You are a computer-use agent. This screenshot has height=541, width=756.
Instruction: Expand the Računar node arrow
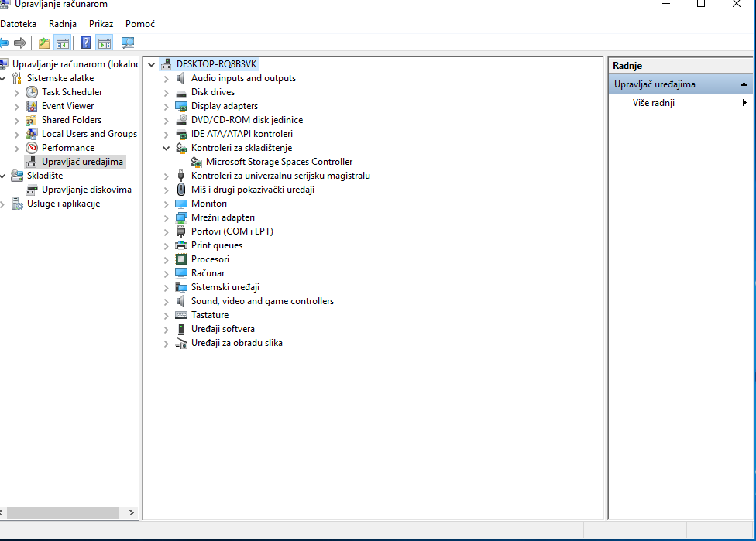tap(166, 274)
